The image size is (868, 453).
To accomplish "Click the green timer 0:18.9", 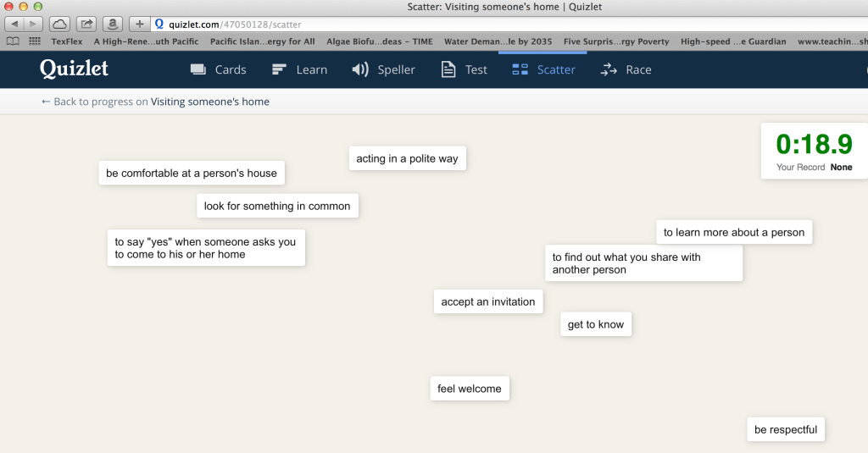I will pyautogui.click(x=814, y=144).
